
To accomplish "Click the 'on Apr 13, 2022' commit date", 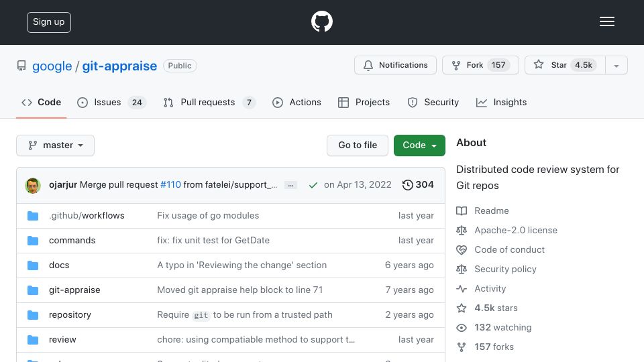I will point(358,185).
